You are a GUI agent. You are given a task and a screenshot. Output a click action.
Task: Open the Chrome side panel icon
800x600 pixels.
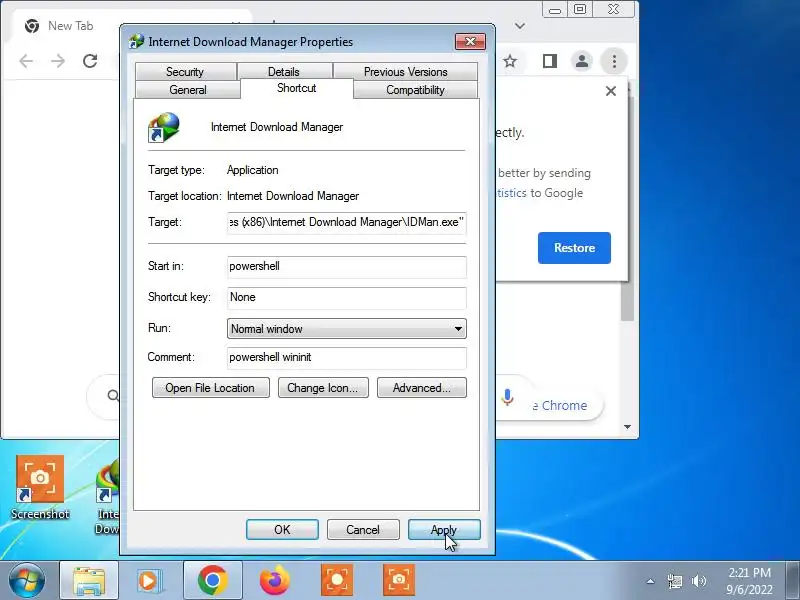549,62
